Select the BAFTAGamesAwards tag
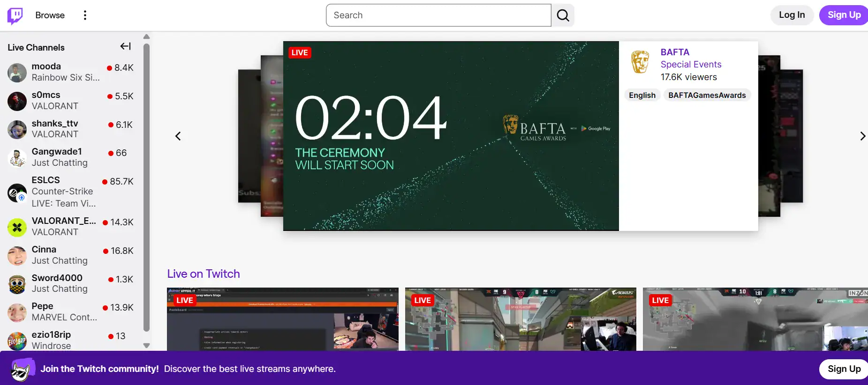Viewport: 868px width, 385px height. (x=707, y=95)
